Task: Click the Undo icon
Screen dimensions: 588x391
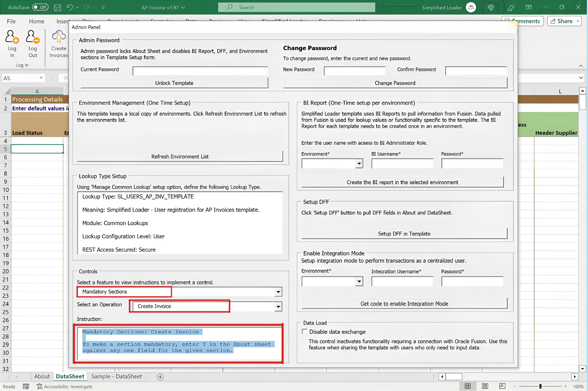Action: pyautogui.click(x=70, y=7)
